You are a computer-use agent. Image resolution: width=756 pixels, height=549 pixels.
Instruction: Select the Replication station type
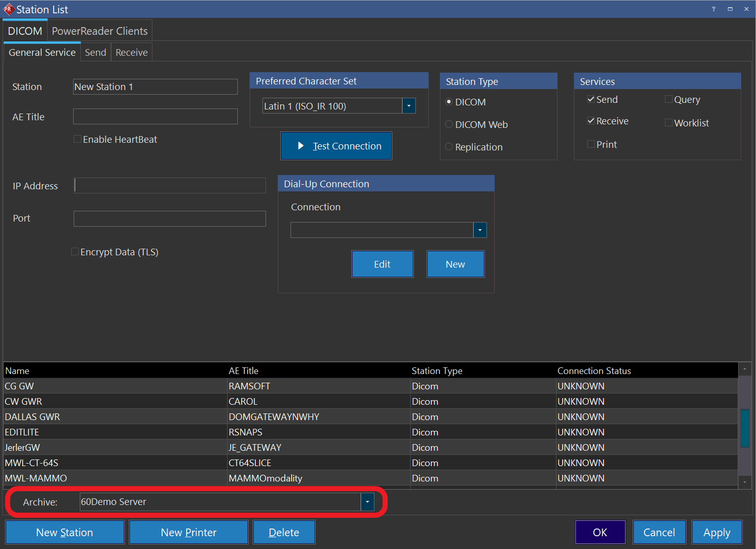(x=449, y=147)
